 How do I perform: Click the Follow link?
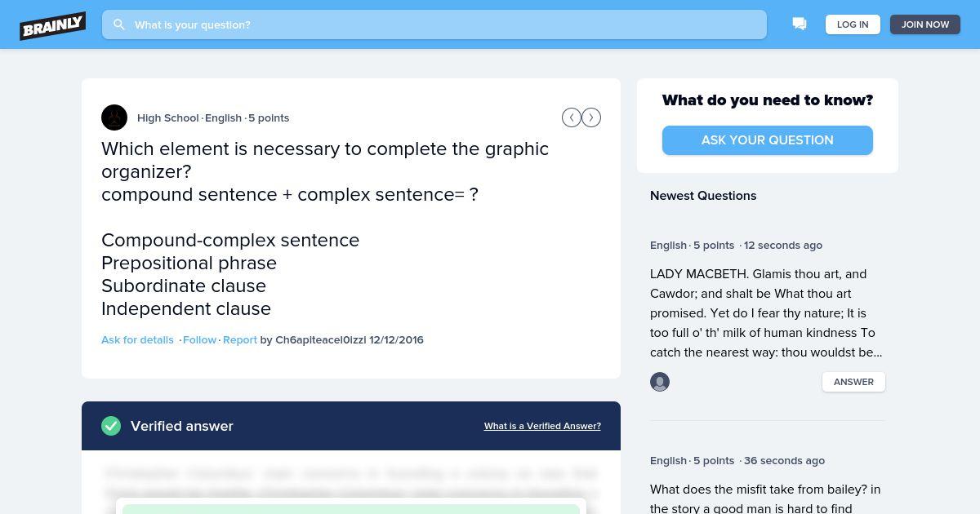click(199, 339)
